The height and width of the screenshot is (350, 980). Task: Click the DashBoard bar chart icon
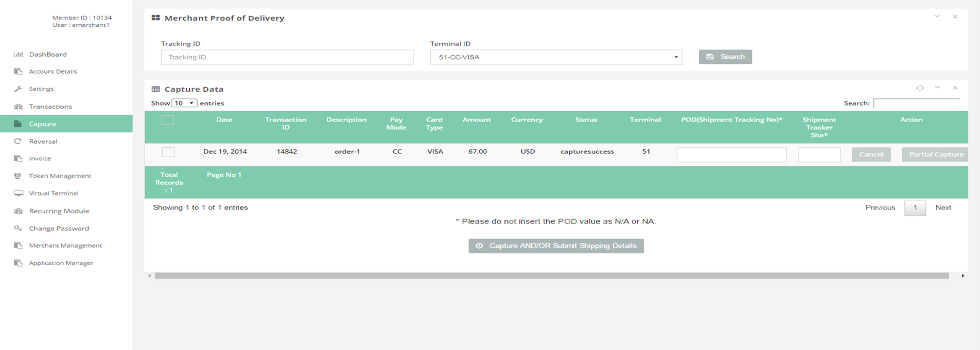pos(19,54)
